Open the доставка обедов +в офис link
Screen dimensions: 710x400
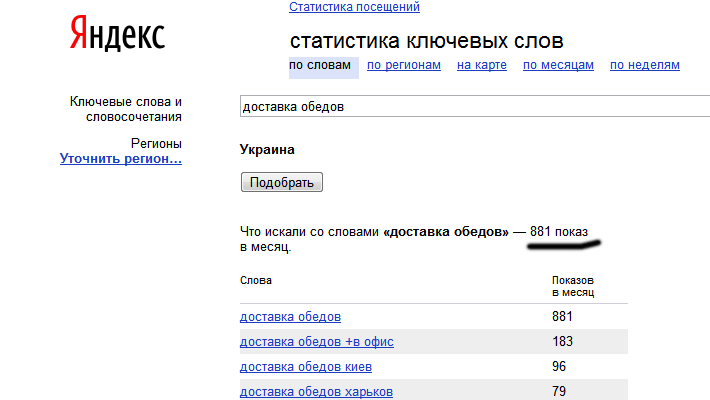click(x=317, y=342)
